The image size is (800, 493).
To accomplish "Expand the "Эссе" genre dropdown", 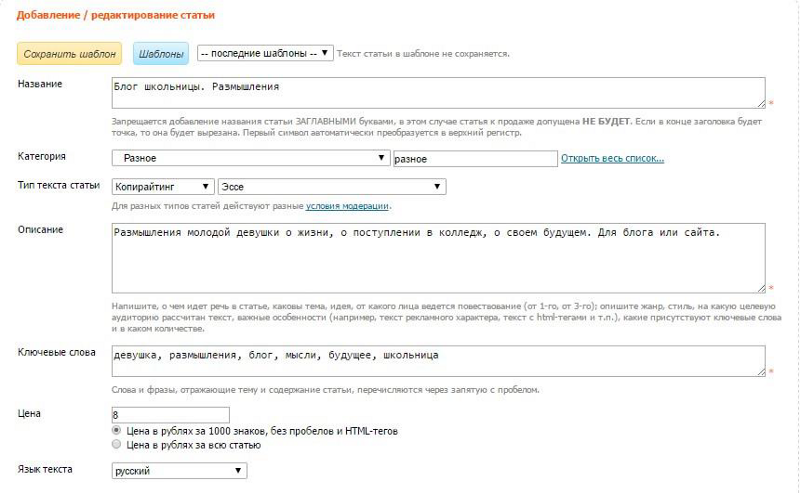I will pyautogui.click(x=331, y=186).
